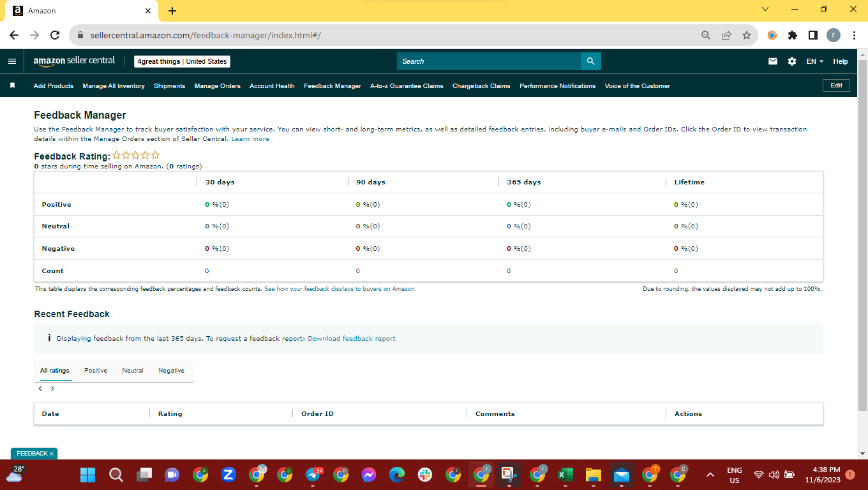This screenshot has height=490, width=868.
Task: Open Chargeback Claims page
Action: pos(481,86)
